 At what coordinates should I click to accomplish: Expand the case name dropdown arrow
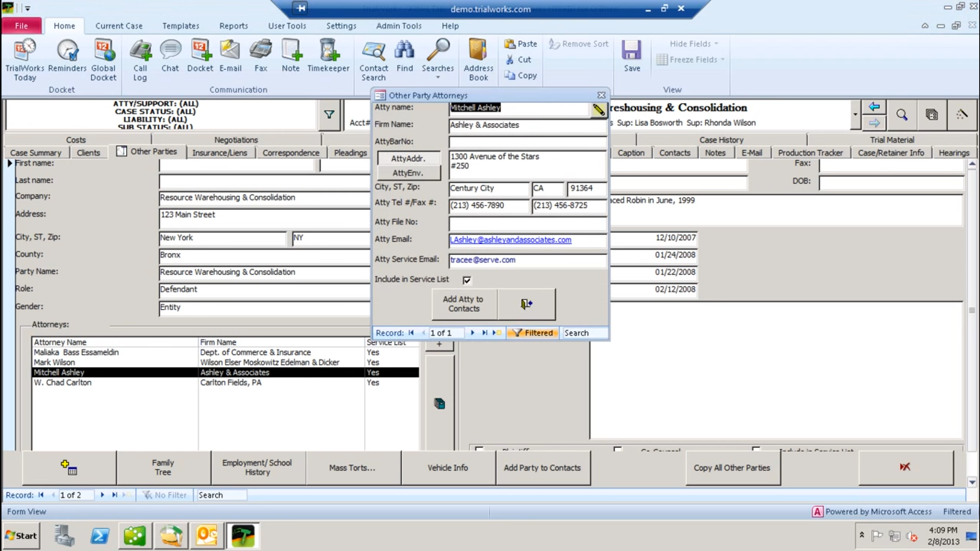point(855,114)
